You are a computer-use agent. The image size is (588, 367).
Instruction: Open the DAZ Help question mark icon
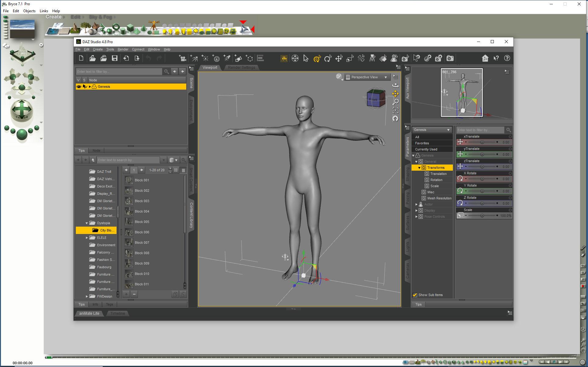(507, 58)
